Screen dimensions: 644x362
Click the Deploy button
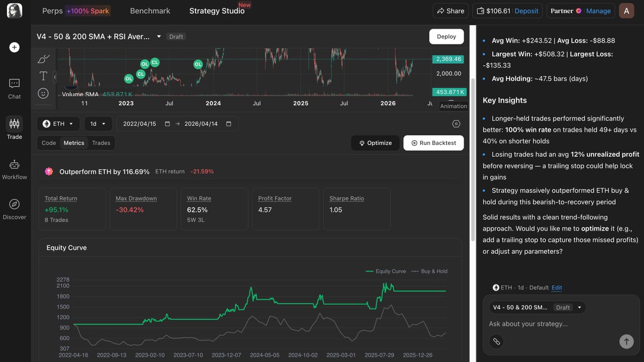446,37
